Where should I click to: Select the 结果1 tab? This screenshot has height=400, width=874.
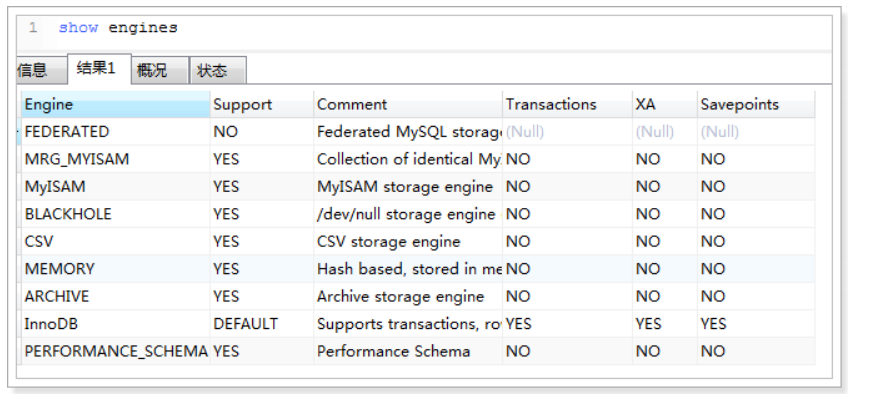click(99, 69)
